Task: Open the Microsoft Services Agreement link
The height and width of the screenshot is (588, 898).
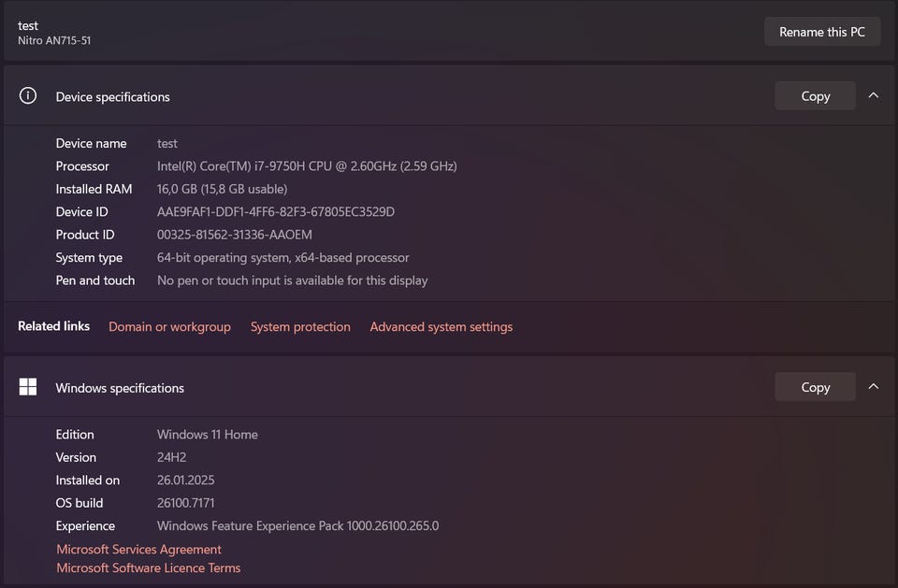Action: 138,550
